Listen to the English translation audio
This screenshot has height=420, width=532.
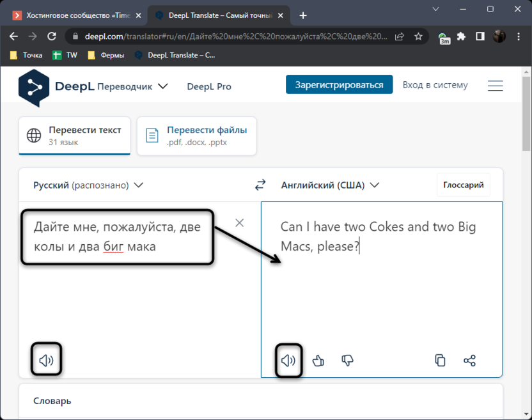[x=288, y=361]
